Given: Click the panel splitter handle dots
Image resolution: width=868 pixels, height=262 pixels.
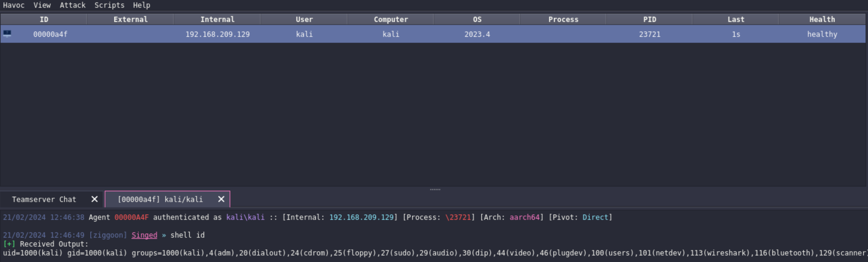Looking at the screenshot, I should [435, 190].
